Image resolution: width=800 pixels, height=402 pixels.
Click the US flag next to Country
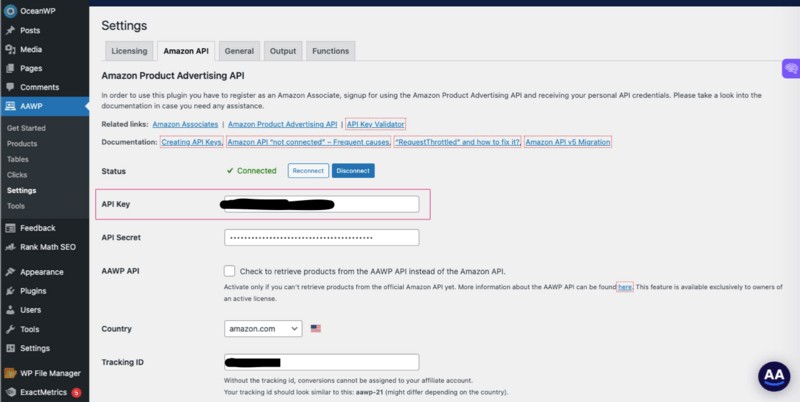coord(316,329)
